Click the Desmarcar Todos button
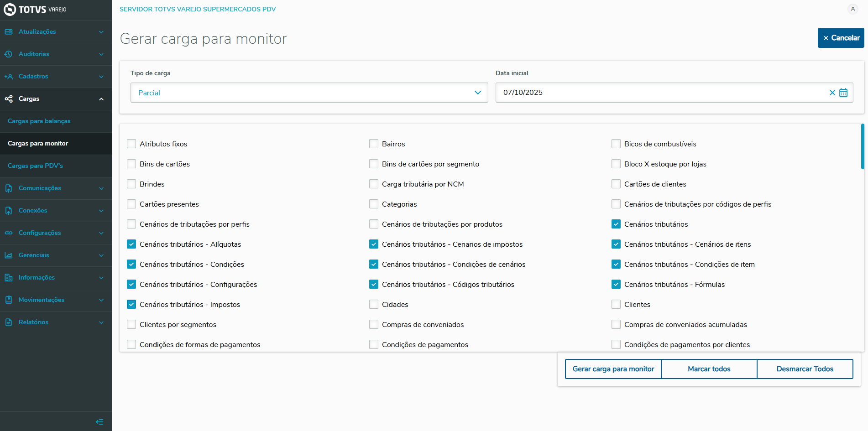The image size is (868, 431). [805, 369]
